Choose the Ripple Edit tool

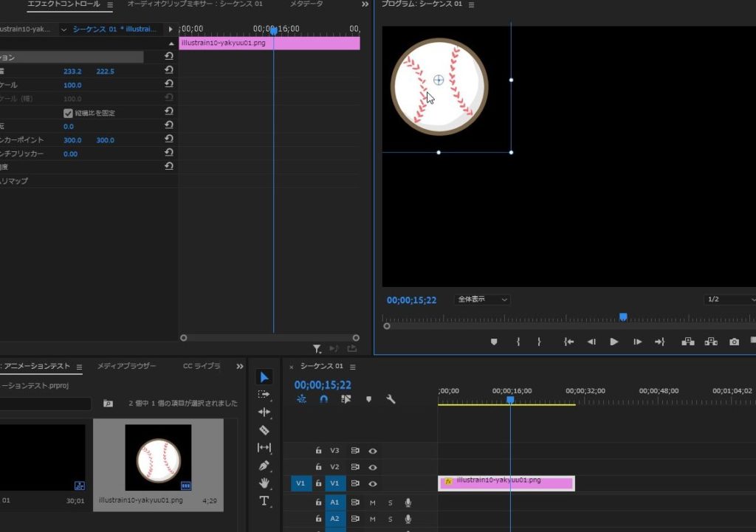coord(264,412)
